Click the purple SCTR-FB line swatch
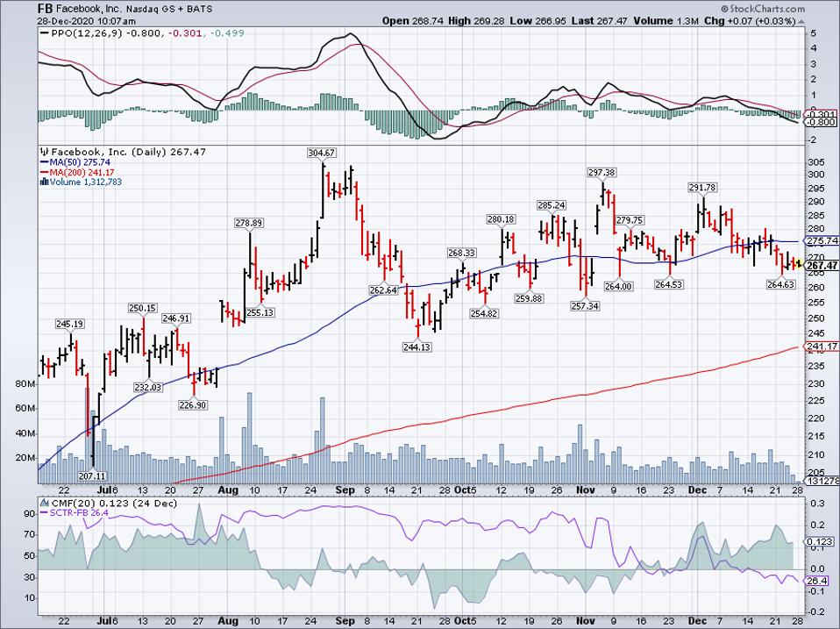This screenshot has width=840, height=629. coord(45,513)
